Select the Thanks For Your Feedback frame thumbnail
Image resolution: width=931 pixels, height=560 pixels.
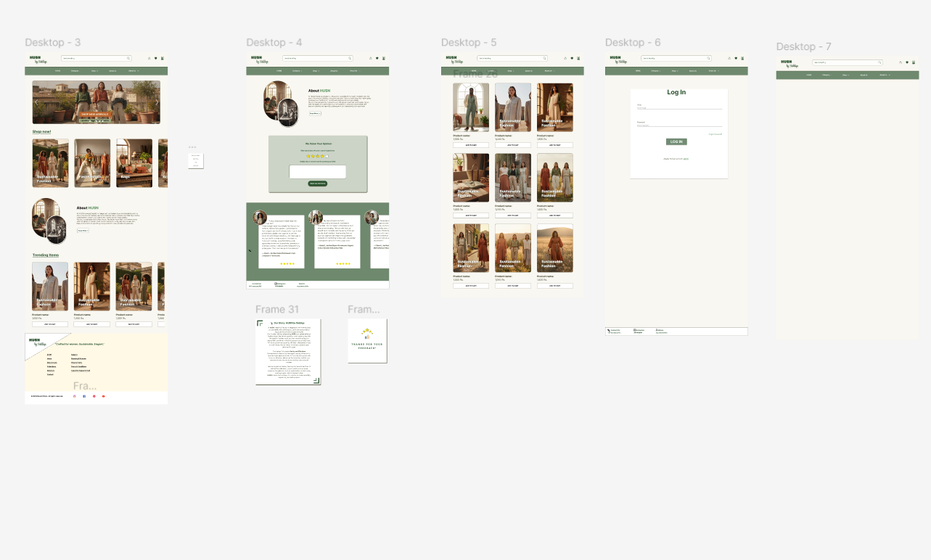click(367, 340)
